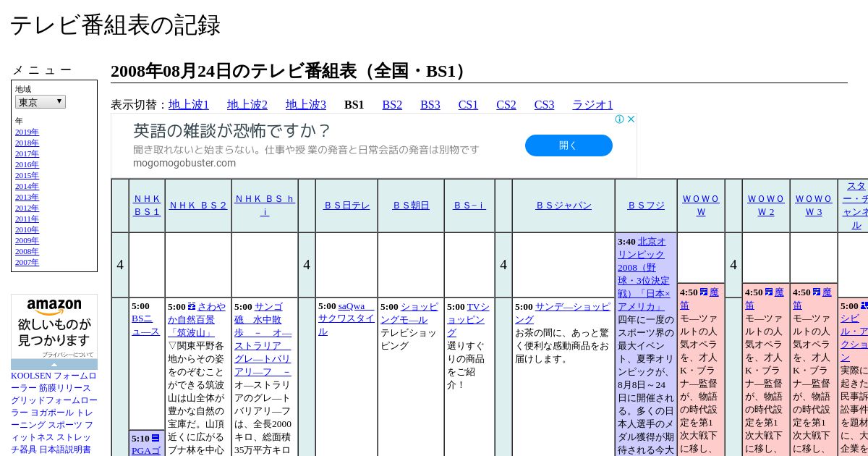Switch to the ラジオ1 view
The width and height of the screenshot is (868, 456).
(592, 105)
